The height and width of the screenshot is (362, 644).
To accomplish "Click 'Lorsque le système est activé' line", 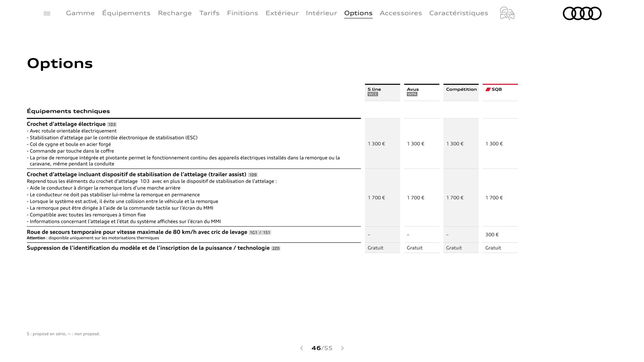I will pos(123,202).
